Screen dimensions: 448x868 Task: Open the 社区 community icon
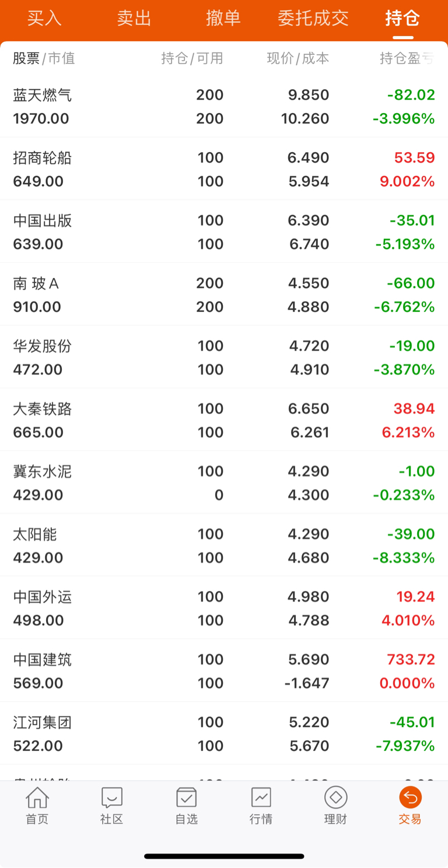pyautogui.click(x=112, y=797)
